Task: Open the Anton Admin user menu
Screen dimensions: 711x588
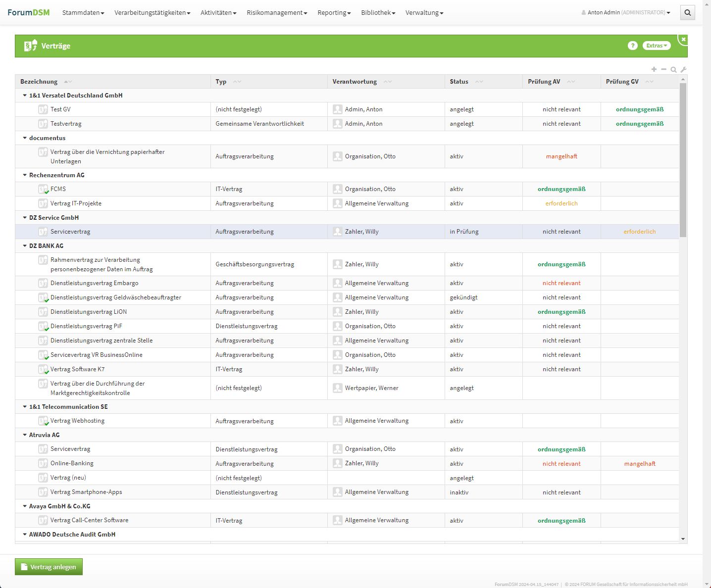Action: 626,13
